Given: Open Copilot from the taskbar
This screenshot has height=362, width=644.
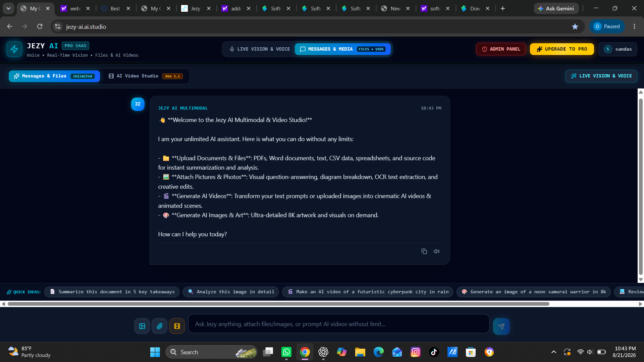Looking at the screenshot, I should [x=342, y=352].
